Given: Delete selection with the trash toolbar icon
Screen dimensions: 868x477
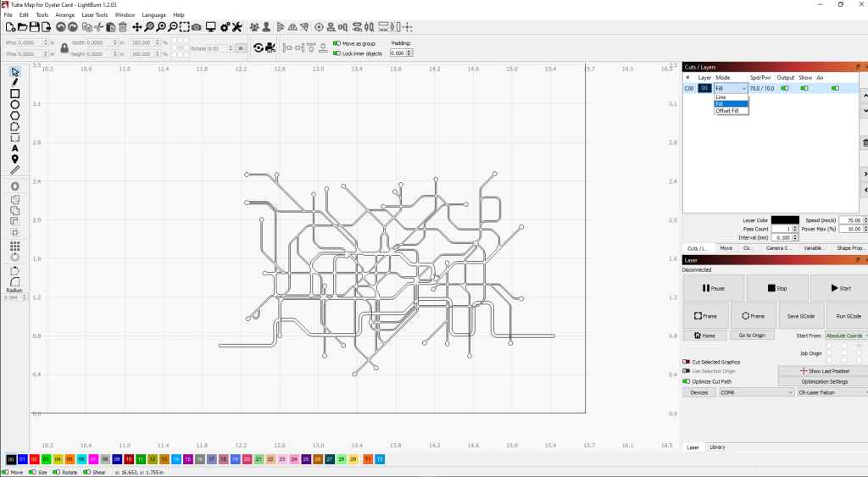Looking at the screenshot, I should pyautogui.click(x=122, y=27).
